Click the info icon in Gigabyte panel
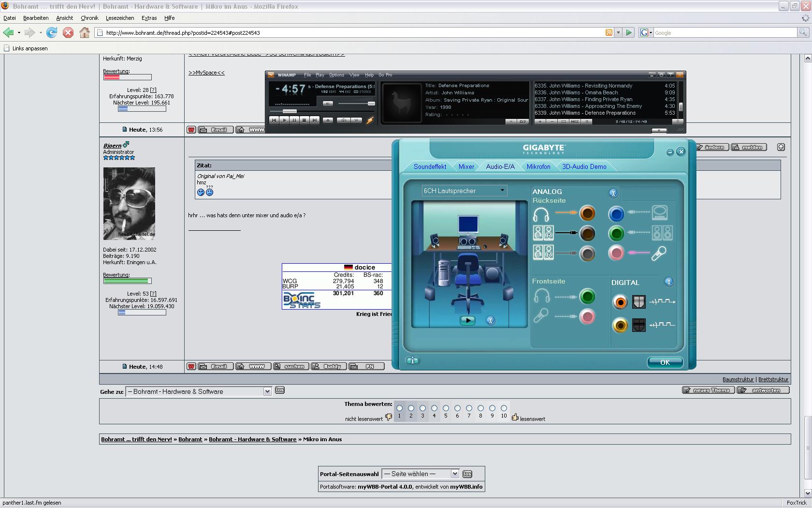The image size is (812, 508). point(412,360)
